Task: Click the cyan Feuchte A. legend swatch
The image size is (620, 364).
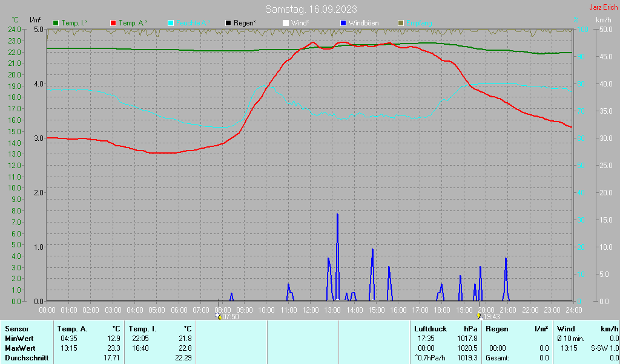Action: 171,24
